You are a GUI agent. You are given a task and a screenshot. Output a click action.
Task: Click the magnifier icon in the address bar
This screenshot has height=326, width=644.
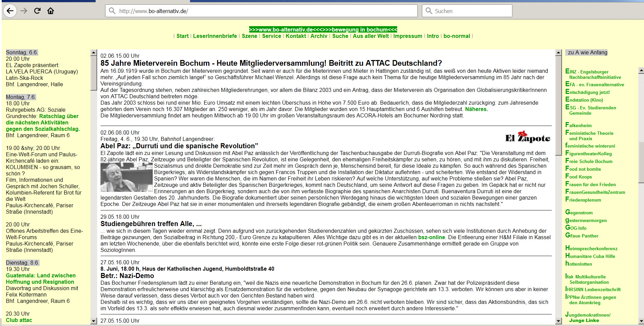point(112,11)
